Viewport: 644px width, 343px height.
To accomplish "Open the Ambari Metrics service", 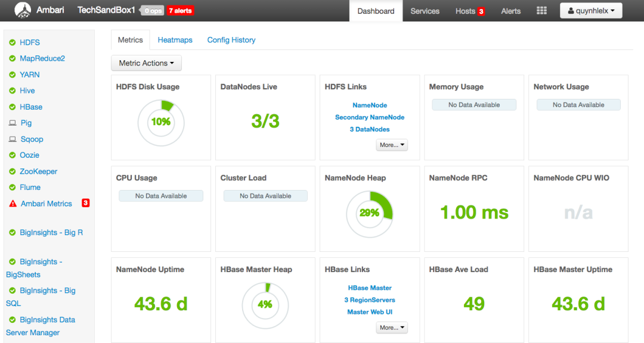I will pos(46,204).
